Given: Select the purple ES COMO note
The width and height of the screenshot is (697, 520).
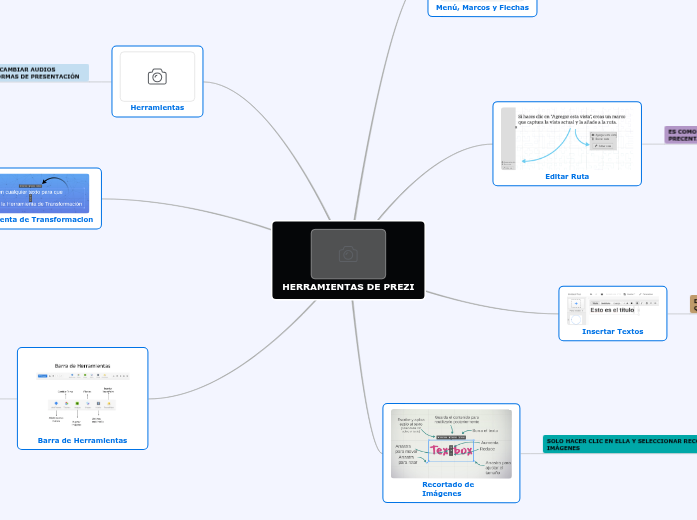Looking at the screenshot, I should [681, 135].
